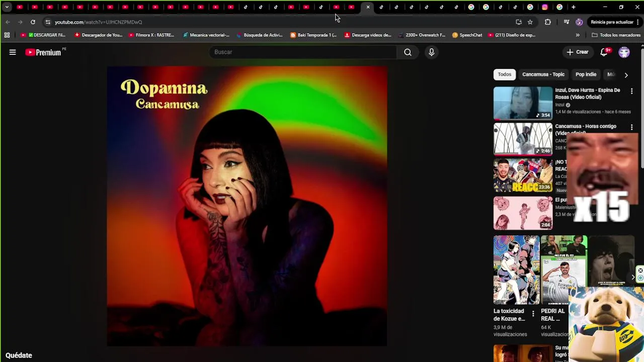Open options for Espina De Rosas video
Viewport: 644px width, 362px height.
pyautogui.click(x=632, y=91)
